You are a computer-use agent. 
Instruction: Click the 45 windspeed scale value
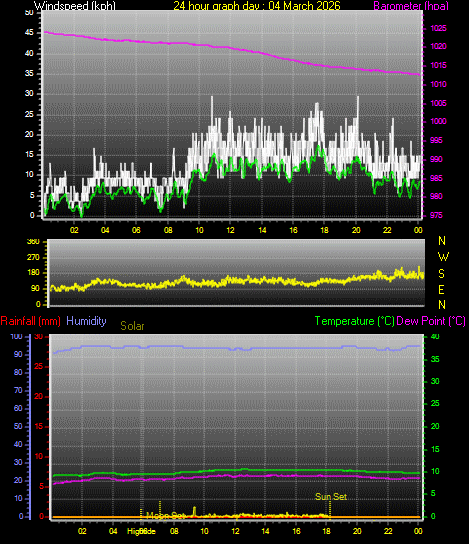[x=29, y=33]
